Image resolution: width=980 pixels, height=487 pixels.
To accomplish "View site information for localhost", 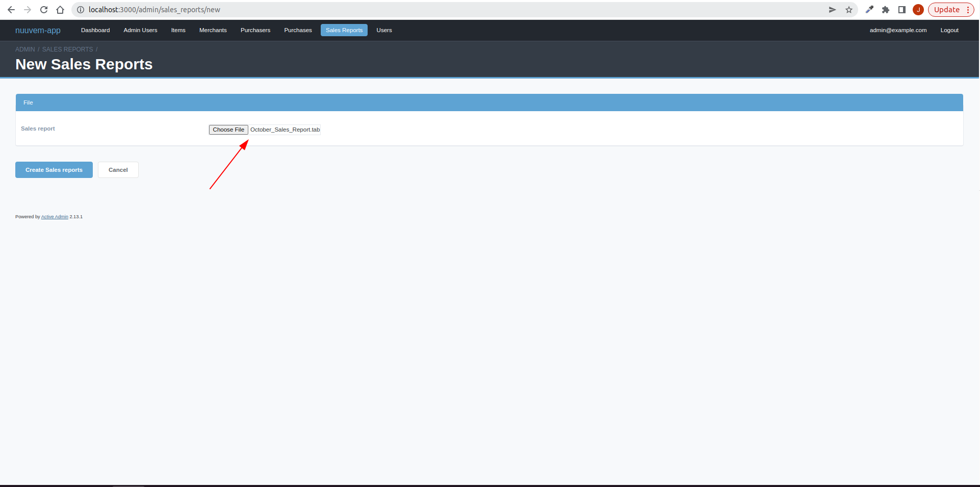I will click(x=80, y=10).
